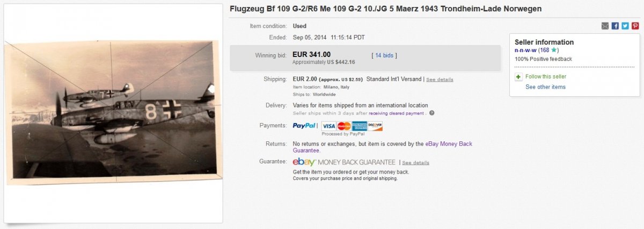Screen dimensions: 644x229
Task: Share the listing on Twitter
Action: coord(625,26)
